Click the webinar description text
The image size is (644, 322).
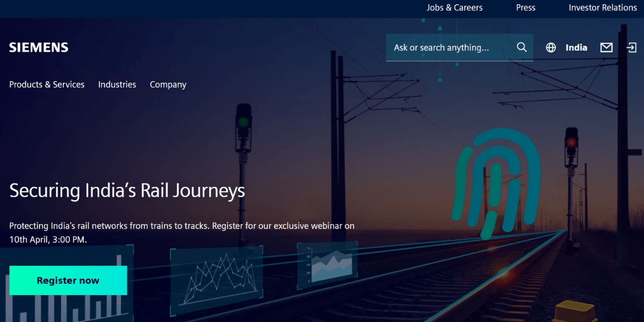pyautogui.click(x=182, y=233)
